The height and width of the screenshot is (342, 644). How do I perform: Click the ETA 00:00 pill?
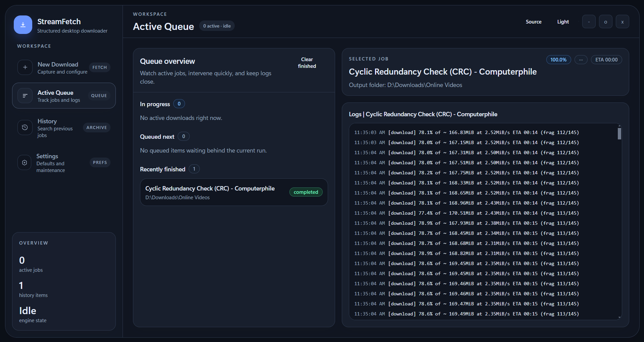click(x=606, y=60)
